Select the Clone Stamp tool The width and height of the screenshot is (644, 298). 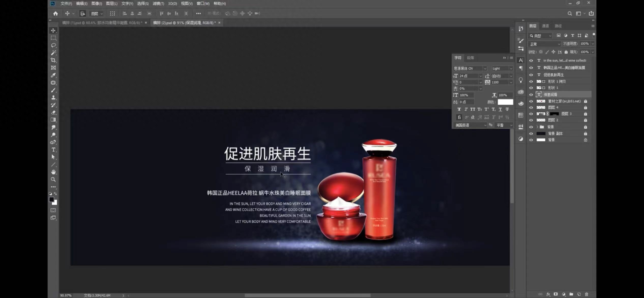53,98
